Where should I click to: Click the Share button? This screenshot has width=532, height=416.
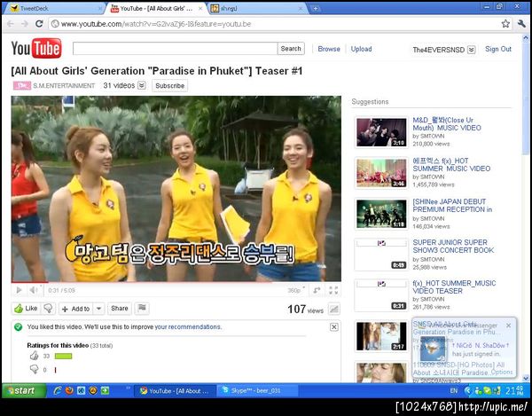120,308
